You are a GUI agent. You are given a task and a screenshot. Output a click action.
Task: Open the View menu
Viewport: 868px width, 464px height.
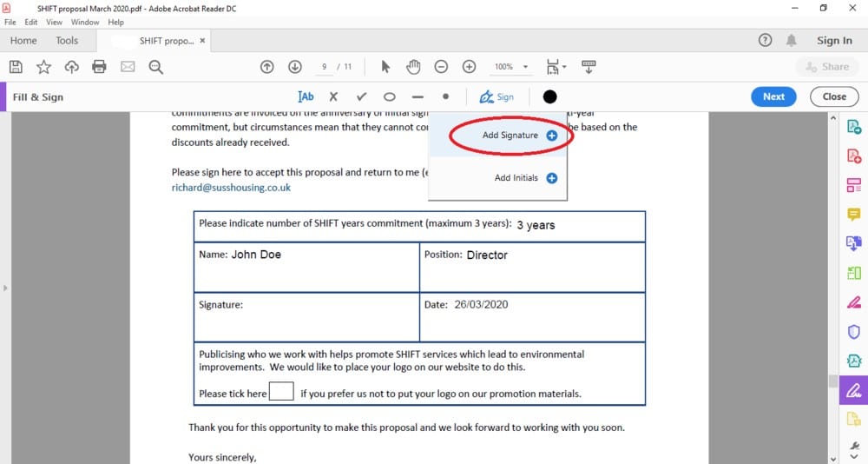[54, 23]
